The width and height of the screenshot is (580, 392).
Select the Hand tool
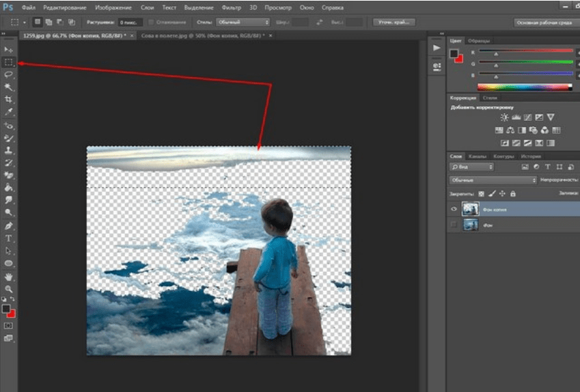[x=8, y=277]
